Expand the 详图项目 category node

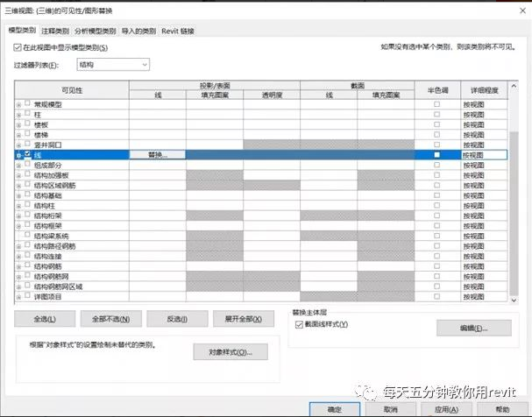click(x=18, y=297)
